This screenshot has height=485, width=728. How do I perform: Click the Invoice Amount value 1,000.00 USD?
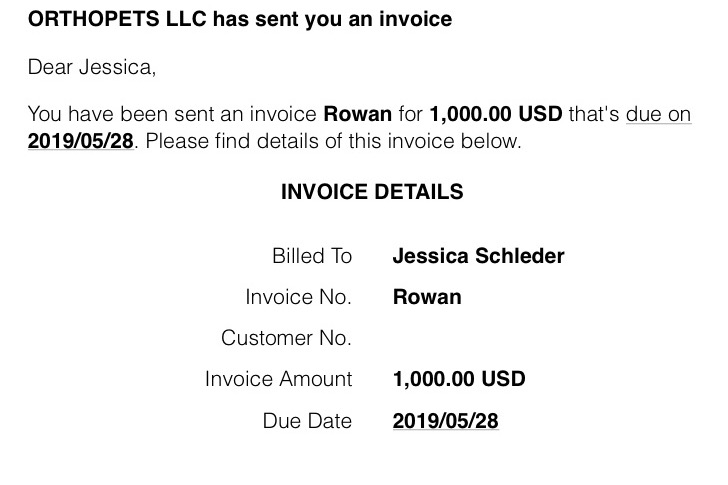click(459, 379)
